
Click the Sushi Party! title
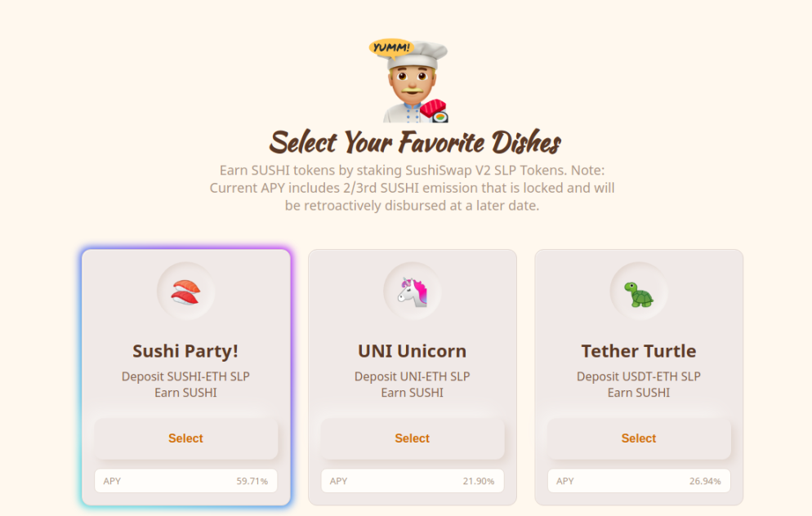pos(185,351)
